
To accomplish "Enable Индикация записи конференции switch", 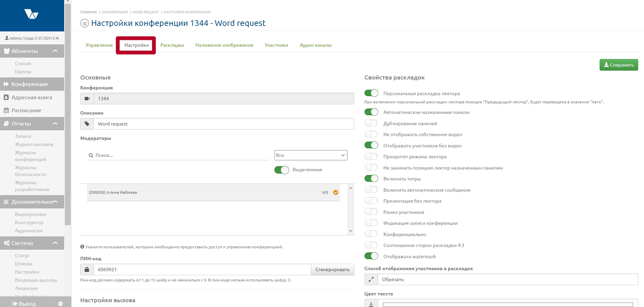I will [x=371, y=223].
